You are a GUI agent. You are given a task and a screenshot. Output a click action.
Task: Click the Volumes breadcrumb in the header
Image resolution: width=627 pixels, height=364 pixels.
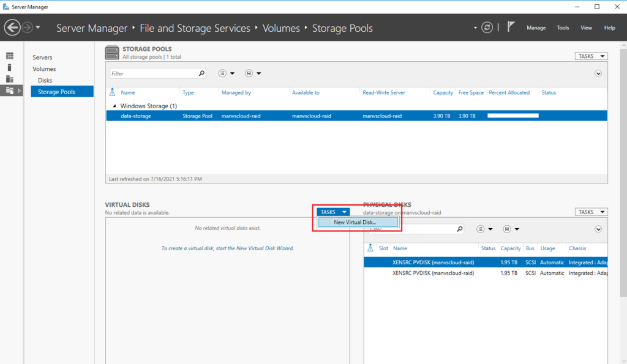281,28
